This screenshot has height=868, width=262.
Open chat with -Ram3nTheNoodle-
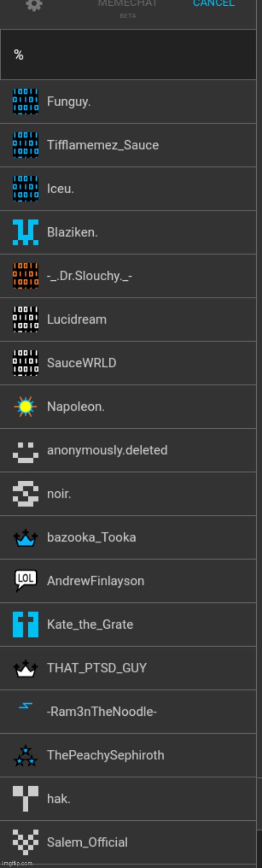click(128, 712)
